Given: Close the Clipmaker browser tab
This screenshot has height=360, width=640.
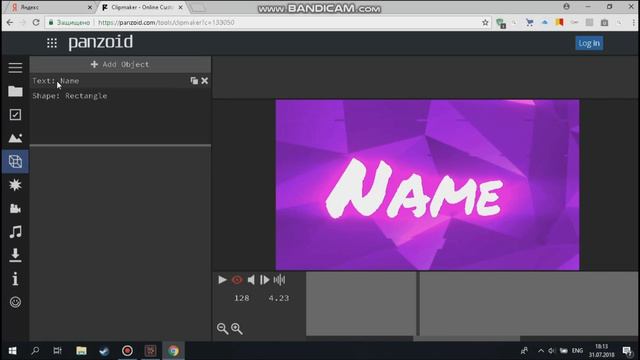Looking at the screenshot, I should [x=180, y=7].
